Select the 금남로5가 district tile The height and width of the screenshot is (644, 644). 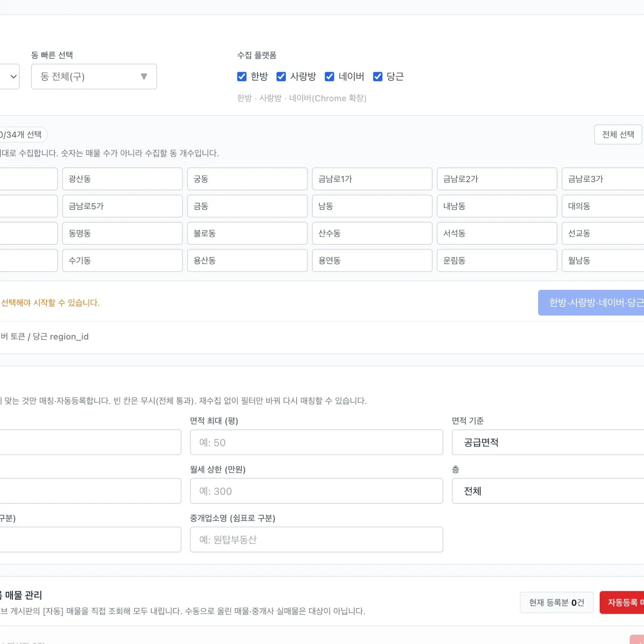click(122, 206)
